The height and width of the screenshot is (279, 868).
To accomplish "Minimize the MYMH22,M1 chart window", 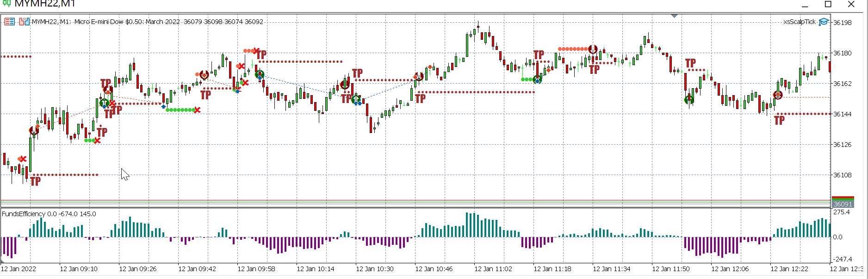I will pyautogui.click(x=805, y=5).
